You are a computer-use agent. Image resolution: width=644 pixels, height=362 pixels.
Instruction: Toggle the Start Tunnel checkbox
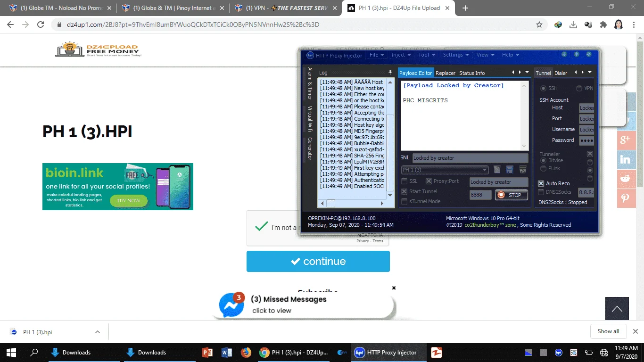coord(404,191)
